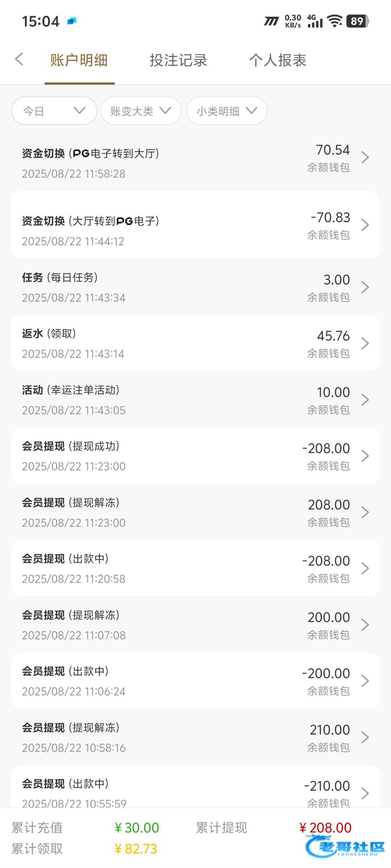This screenshot has height=868, width=391.
Task: Tap the 累计提现 ¥208.00 total
Action: [x=325, y=827]
